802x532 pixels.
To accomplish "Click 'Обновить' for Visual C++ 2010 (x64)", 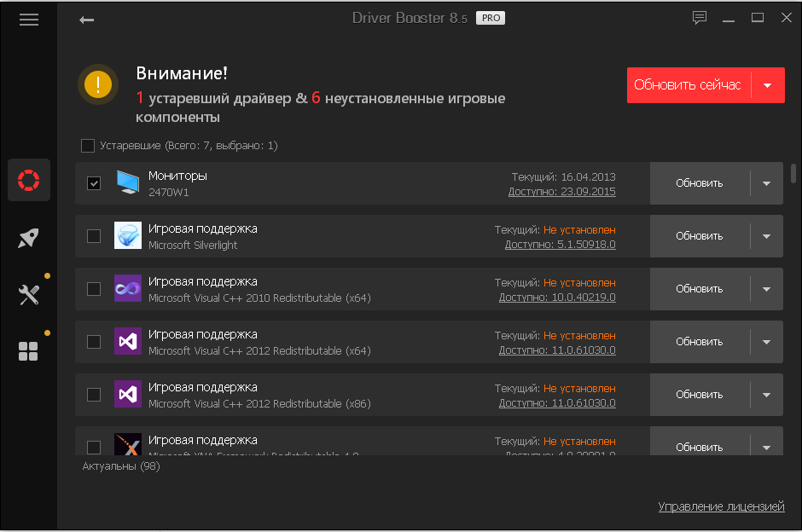I will 700,289.
